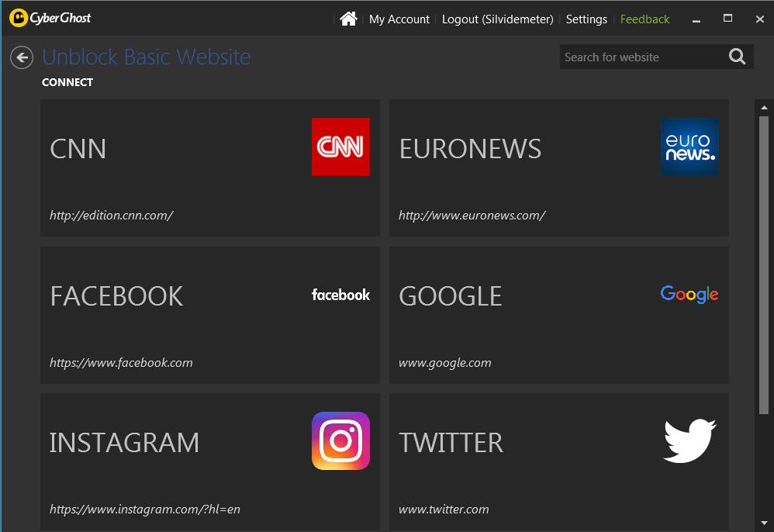Click the Google logo icon
This screenshot has height=532, width=774.
pos(689,294)
